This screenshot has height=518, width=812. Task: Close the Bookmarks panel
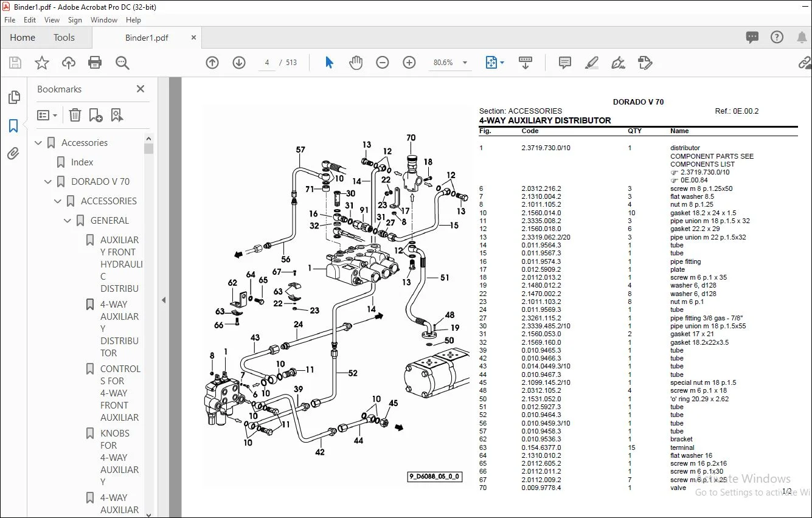141,89
